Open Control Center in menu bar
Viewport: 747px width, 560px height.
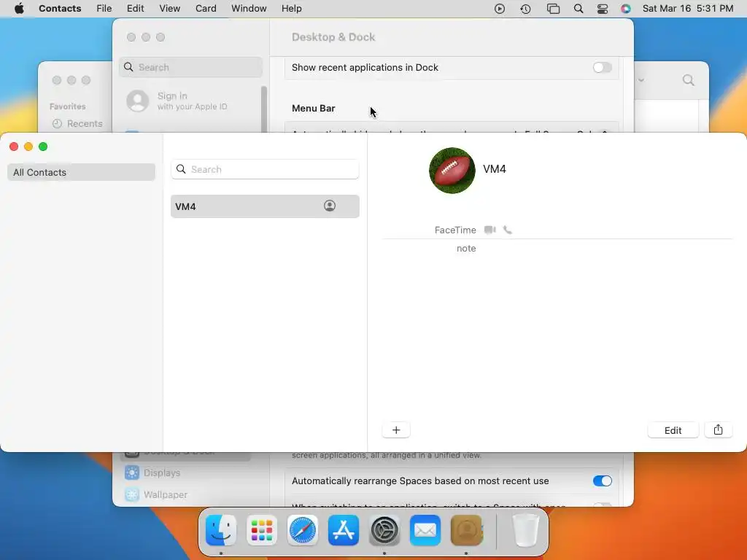click(x=603, y=9)
